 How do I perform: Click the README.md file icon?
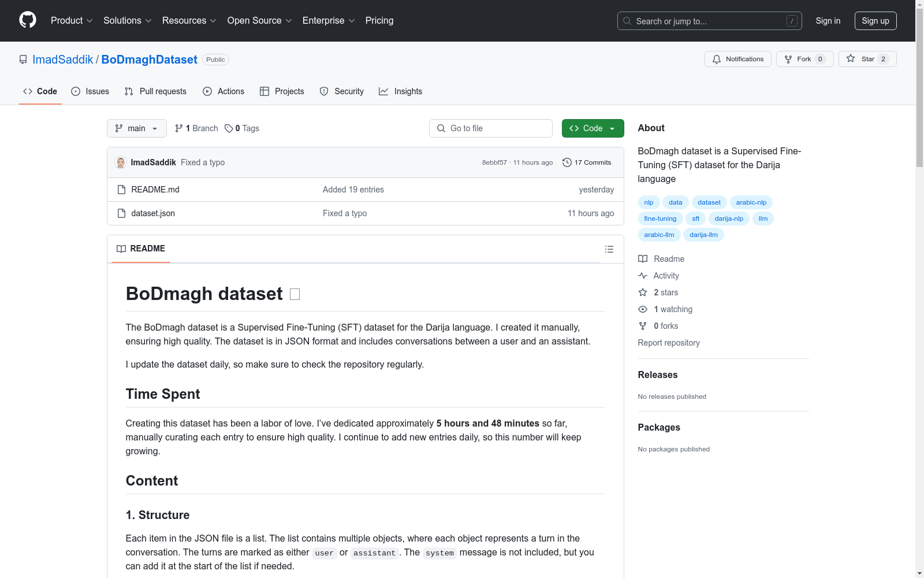coord(121,190)
